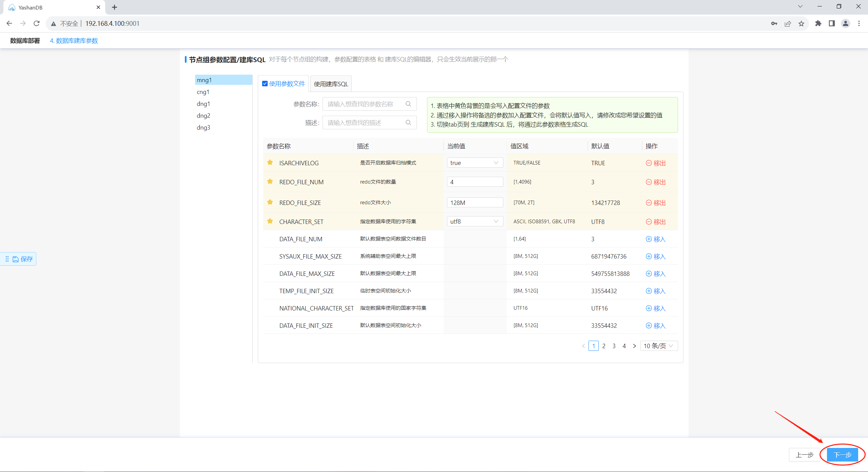The image size is (868, 472).
Task: Click search icon in 描述 field
Action: point(408,122)
